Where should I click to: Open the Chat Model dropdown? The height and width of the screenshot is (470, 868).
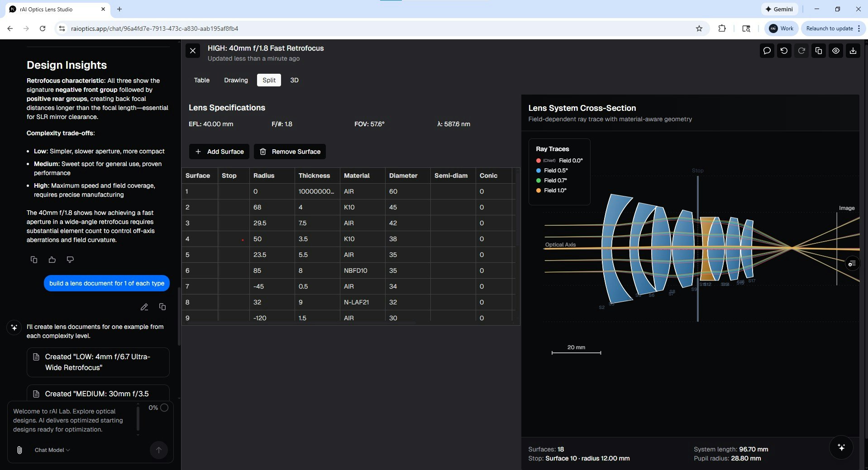click(x=52, y=450)
